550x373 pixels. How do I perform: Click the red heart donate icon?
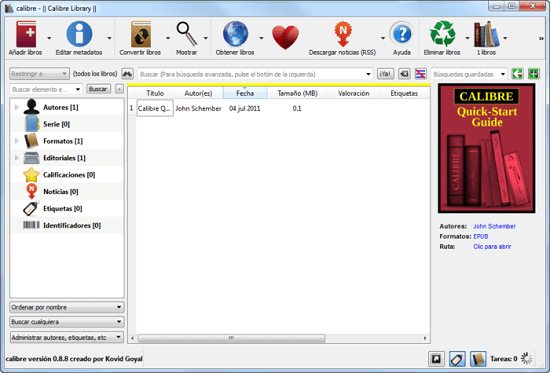tap(285, 36)
